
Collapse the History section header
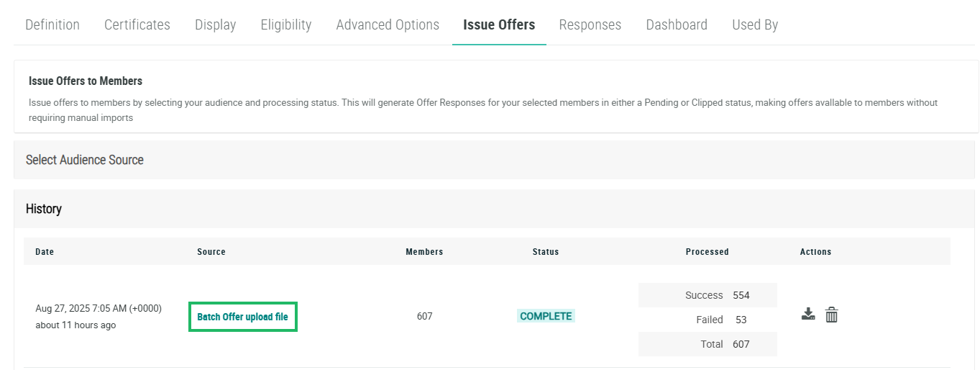pyautogui.click(x=44, y=209)
